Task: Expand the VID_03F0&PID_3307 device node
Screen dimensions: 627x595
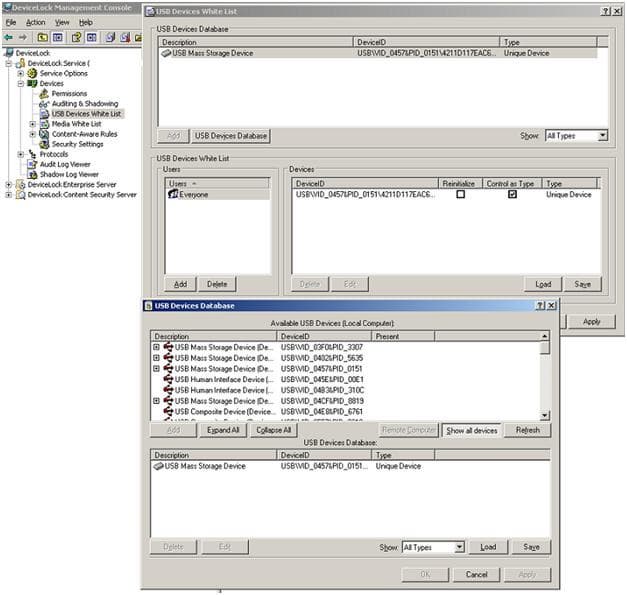Action: click(x=156, y=347)
